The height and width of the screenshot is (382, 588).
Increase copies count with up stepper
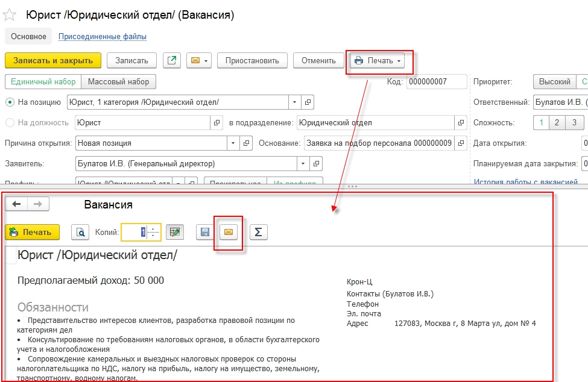coord(153,229)
